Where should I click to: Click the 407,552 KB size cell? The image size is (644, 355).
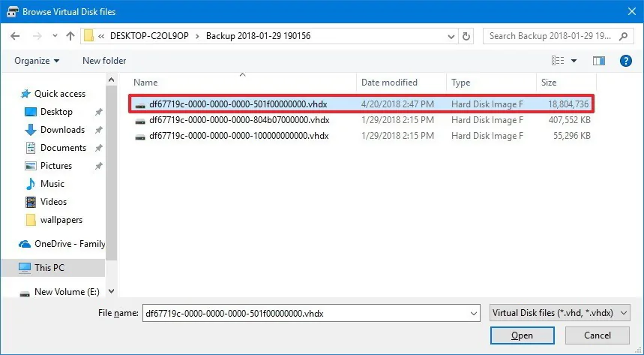569,120
